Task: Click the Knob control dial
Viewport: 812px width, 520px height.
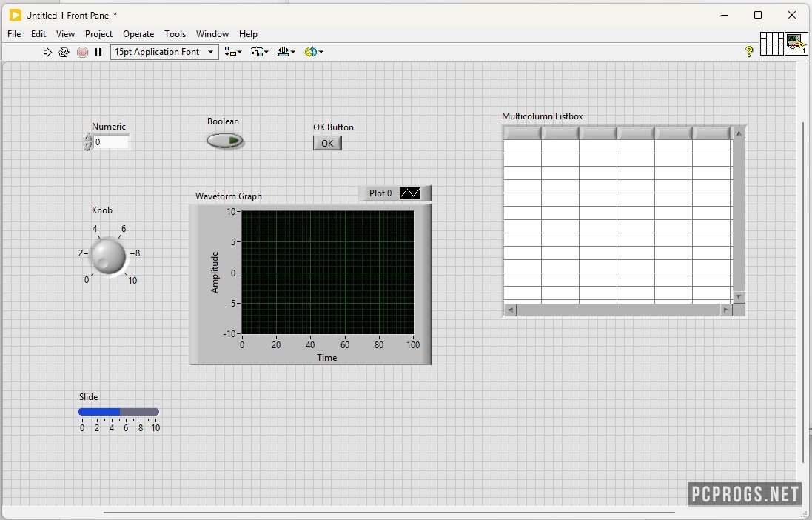Action: pos(108,256)
